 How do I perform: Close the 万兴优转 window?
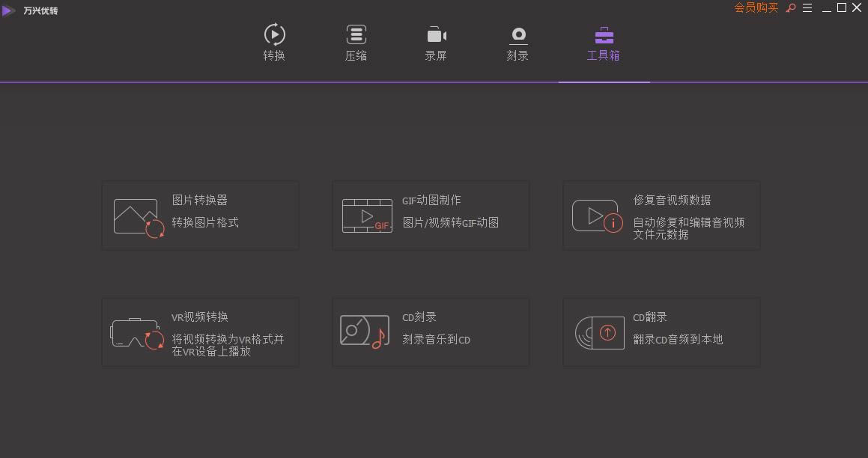pos(857,8)
